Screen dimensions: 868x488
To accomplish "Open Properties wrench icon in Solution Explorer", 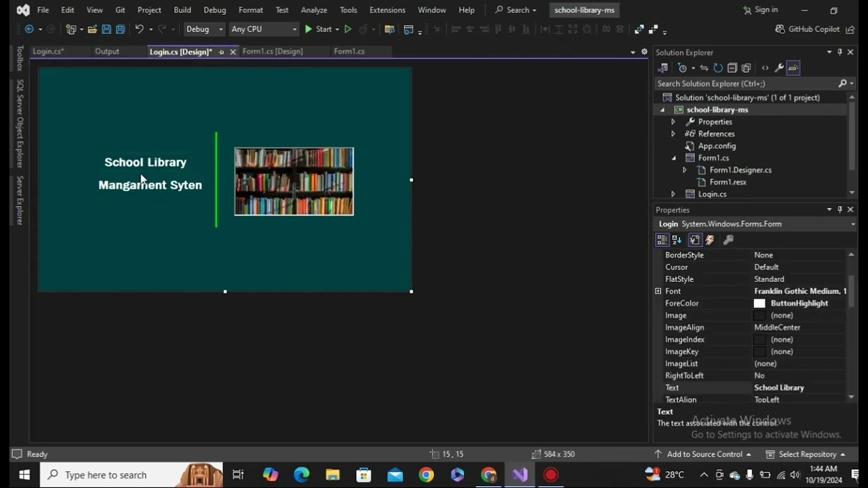I will pyautogui.click(x=779, y=68).
